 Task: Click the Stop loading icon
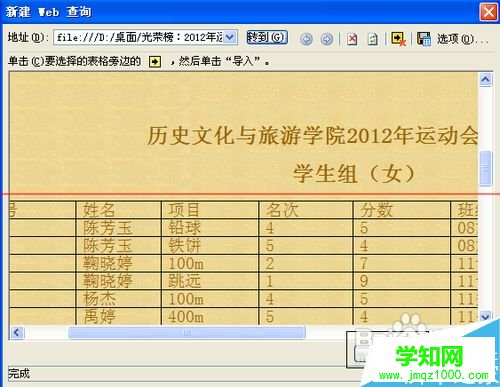click(352, 39)
